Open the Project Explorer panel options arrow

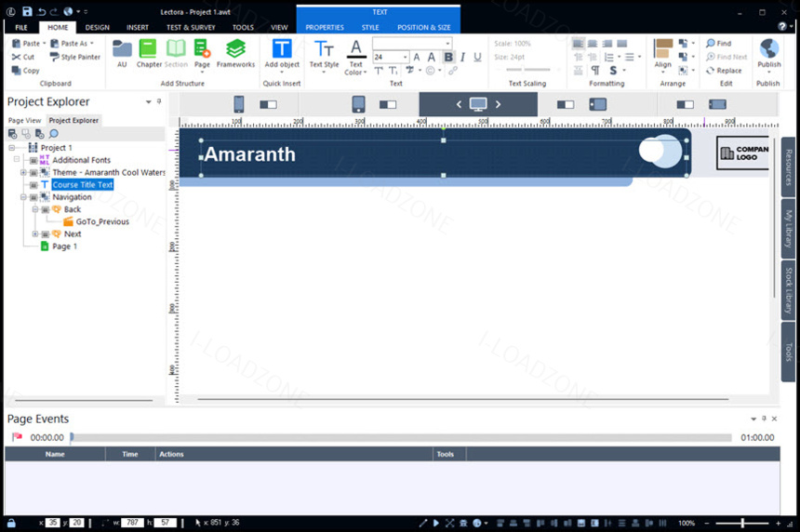pos(149,102)
